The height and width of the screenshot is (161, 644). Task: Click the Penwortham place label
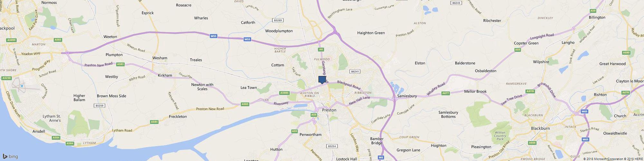tap(310, 135)
